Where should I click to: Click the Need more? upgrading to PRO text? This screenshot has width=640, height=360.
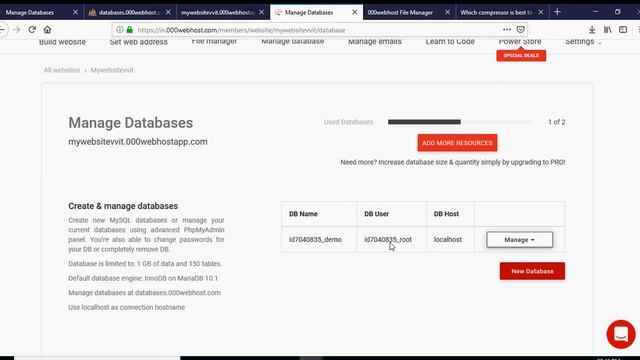[x=453, y=162]
